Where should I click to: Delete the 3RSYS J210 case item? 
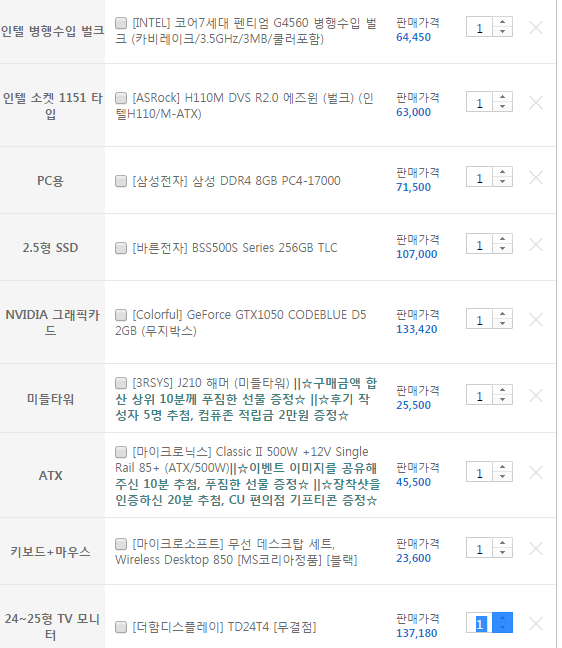pyautogui.click(x=536, y=396)
